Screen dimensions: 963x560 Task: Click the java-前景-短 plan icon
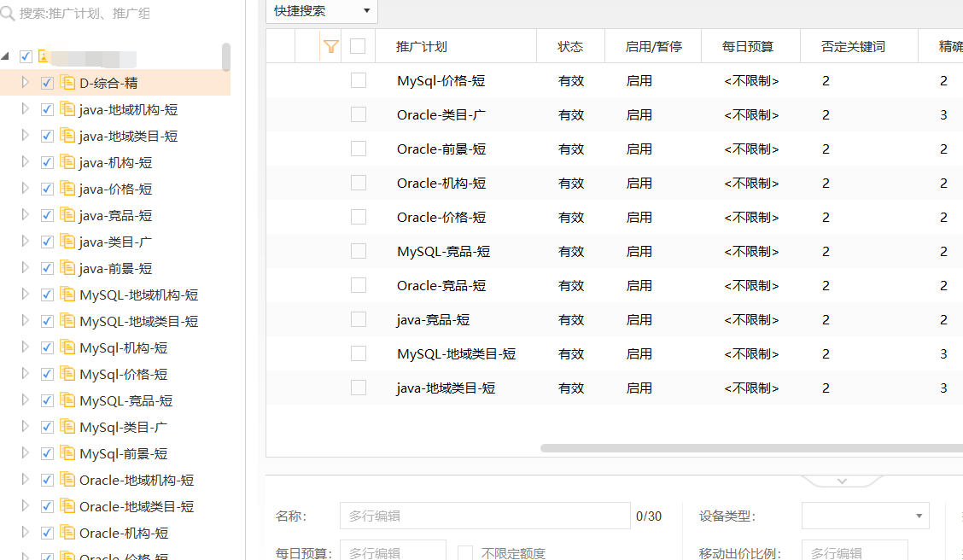pos(67,267)
